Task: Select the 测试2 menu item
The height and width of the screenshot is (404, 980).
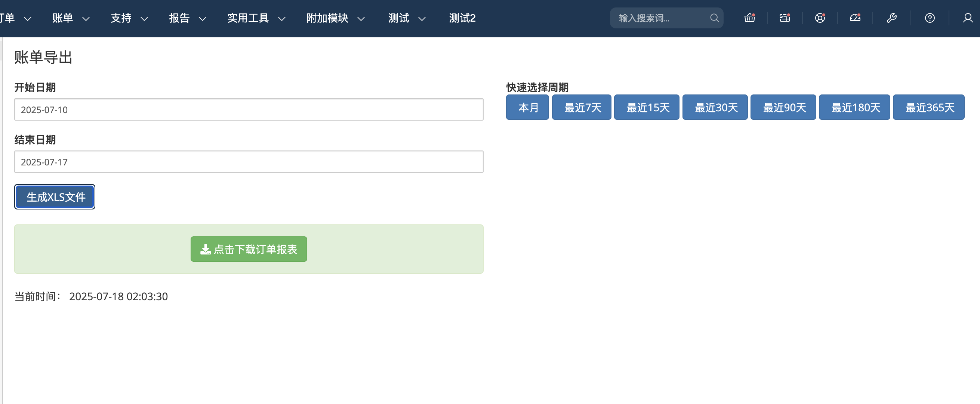Action: [x=462, y=18]
